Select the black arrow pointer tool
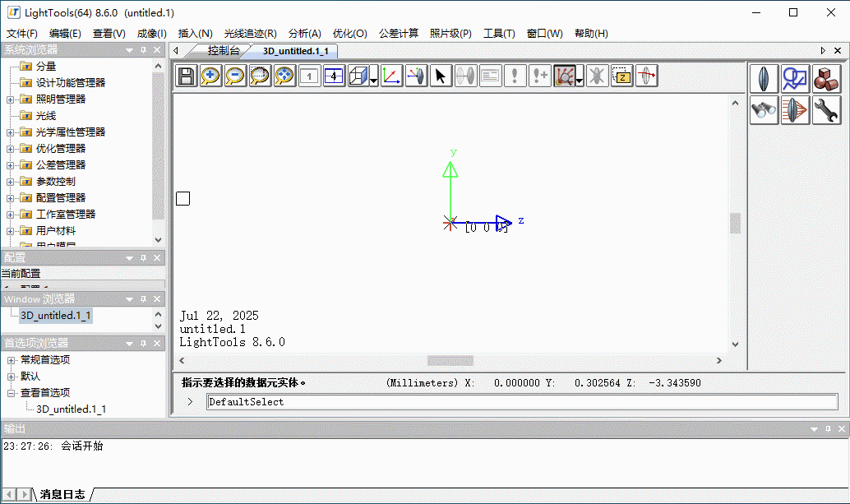 point(441,76)
